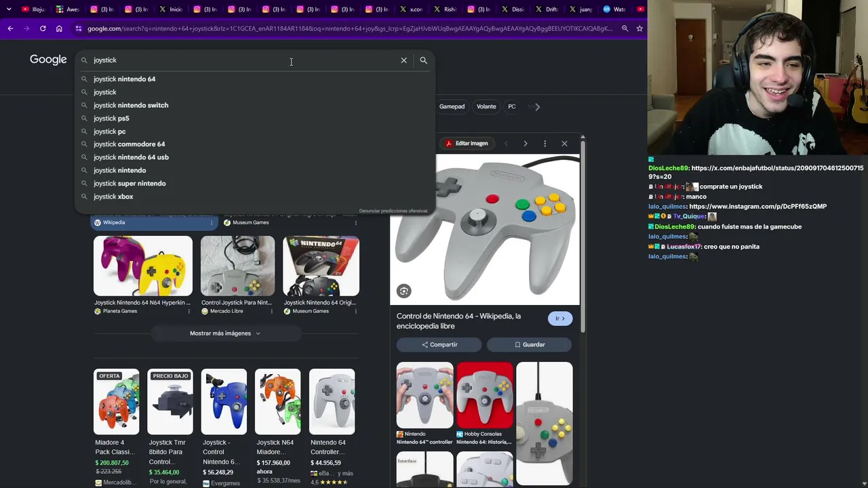Open options menu for Wikipedia result

(212, 222)
